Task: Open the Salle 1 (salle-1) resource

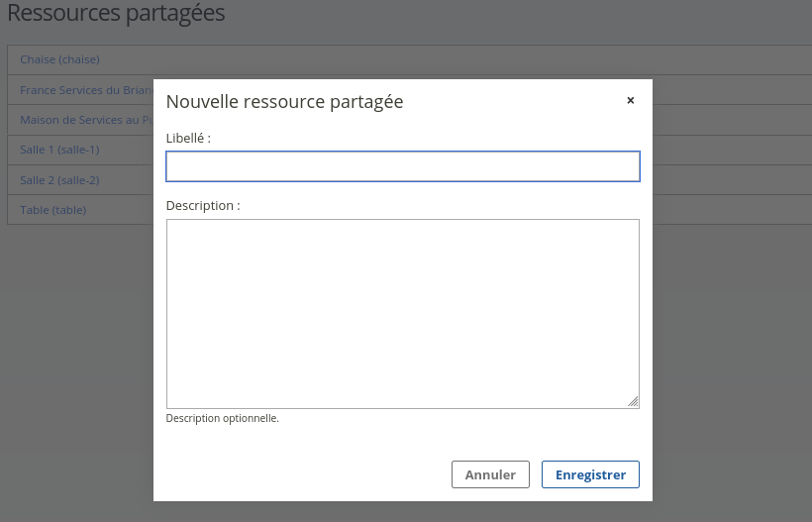Action: pyautogui.click(x=59, y=150)
